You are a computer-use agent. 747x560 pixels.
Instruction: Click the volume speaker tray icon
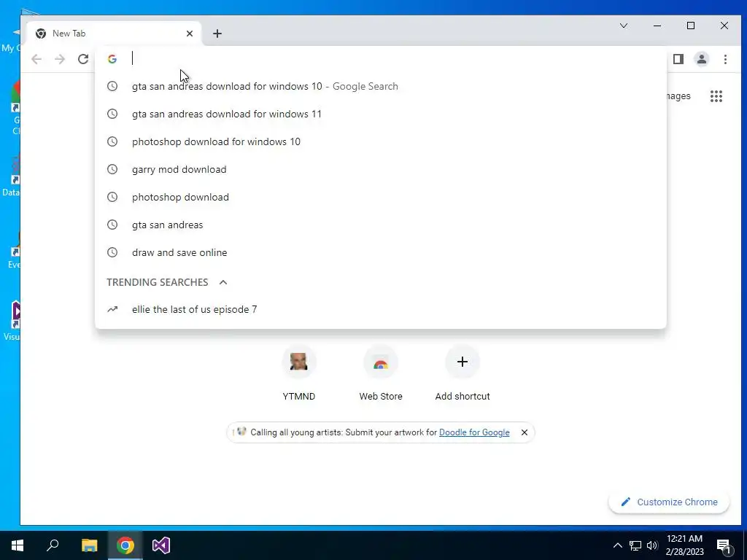(x=652, y=545)
